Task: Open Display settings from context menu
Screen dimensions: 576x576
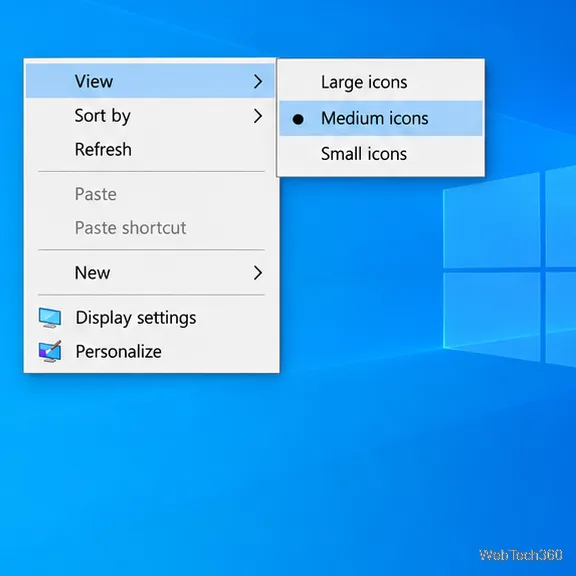Action: point(150,318)
